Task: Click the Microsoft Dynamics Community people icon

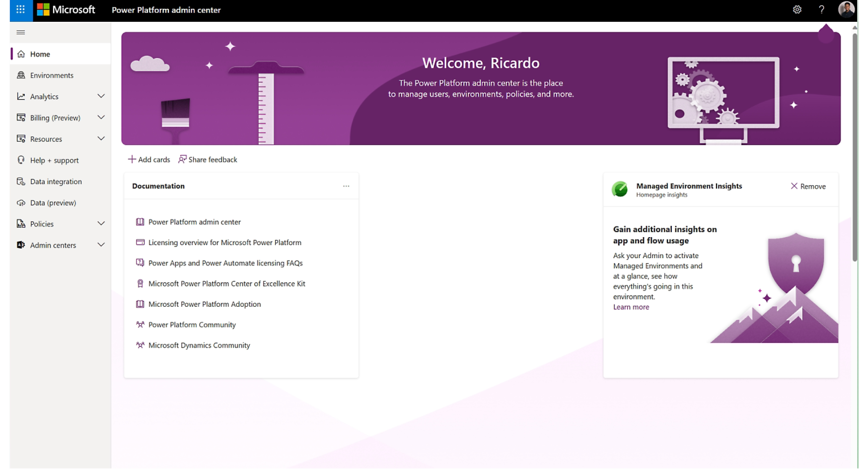Action: point(140,345)
